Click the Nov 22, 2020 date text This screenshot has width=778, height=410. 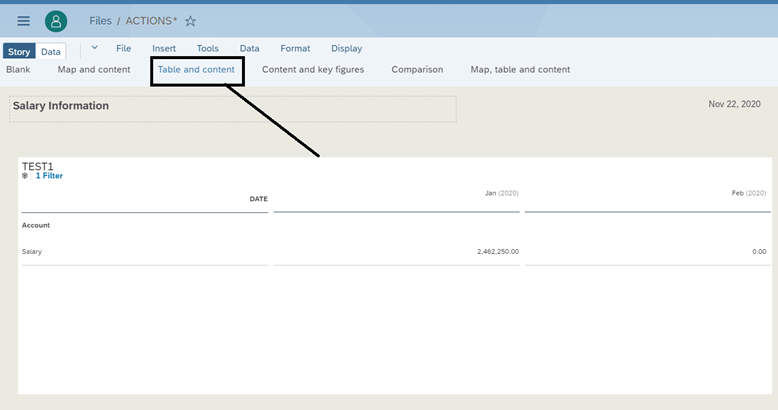pos(734,104)
